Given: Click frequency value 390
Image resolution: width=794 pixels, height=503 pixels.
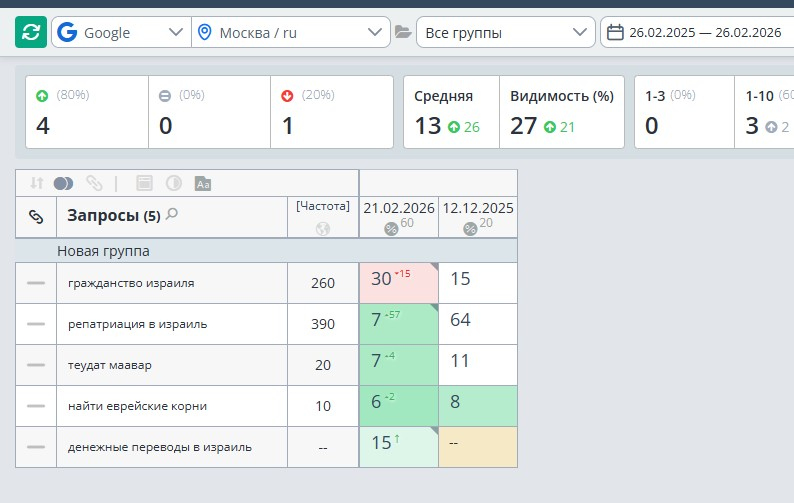Looking at the screenshot, I should [x=323, y=324].
